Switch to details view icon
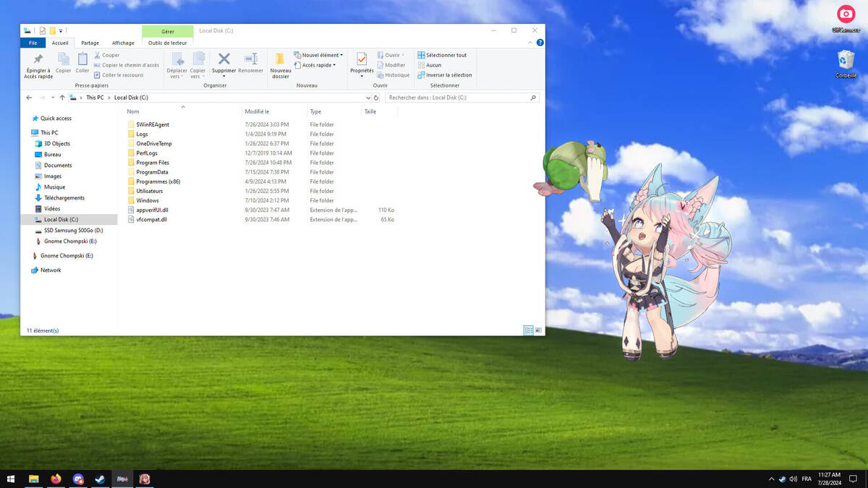This screenshot has width=868, height=488. pos(528,330)
